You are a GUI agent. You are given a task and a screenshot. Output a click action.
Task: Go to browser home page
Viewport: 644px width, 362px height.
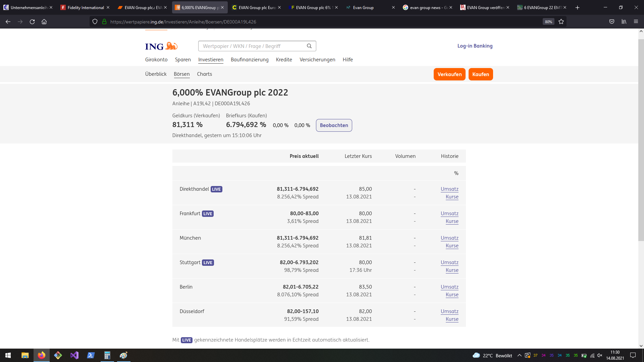coord(44,22)
